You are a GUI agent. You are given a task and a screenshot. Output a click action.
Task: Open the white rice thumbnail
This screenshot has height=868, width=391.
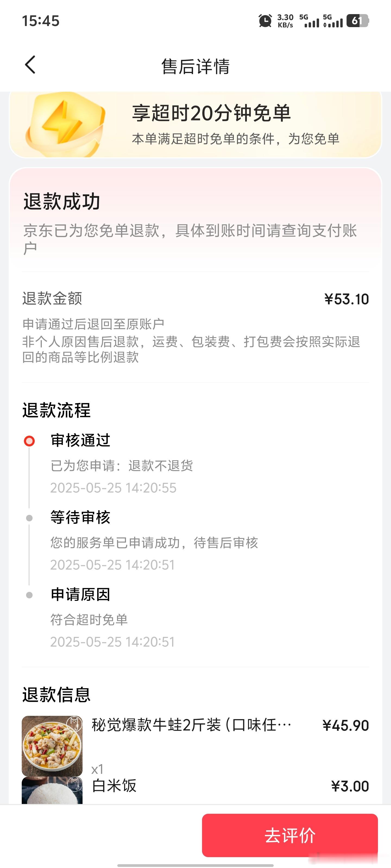point(52,790)
